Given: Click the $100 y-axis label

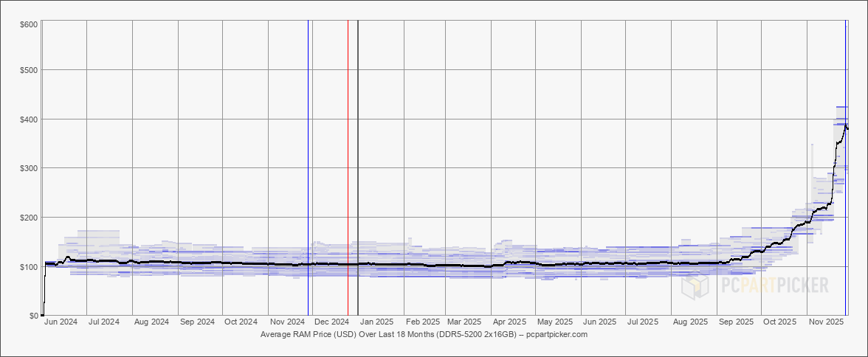Looking at the screenshot, I should [x=29, y=266].
